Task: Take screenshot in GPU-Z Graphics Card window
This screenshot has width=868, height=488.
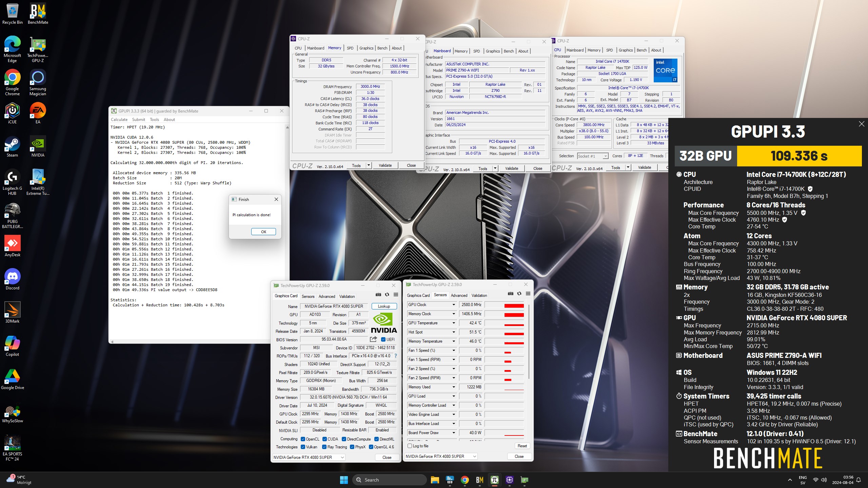Action: (378, 294)
